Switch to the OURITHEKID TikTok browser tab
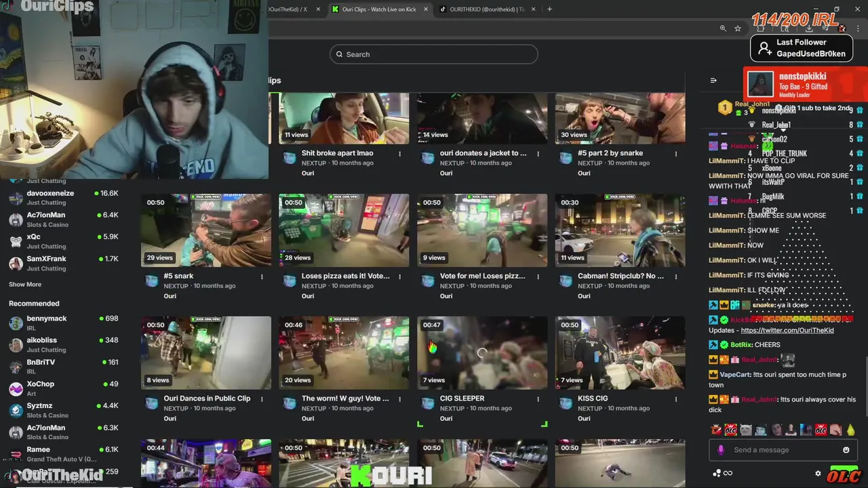The height and width of the screenshot is (488, 868). click(488, 9)
